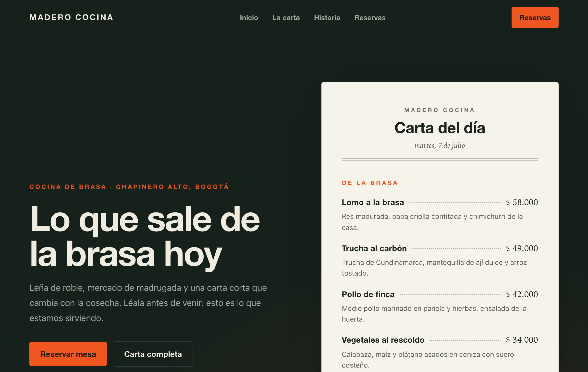Select the Trucha al carbón dish

pyautogui.click(x=374, y=248)
